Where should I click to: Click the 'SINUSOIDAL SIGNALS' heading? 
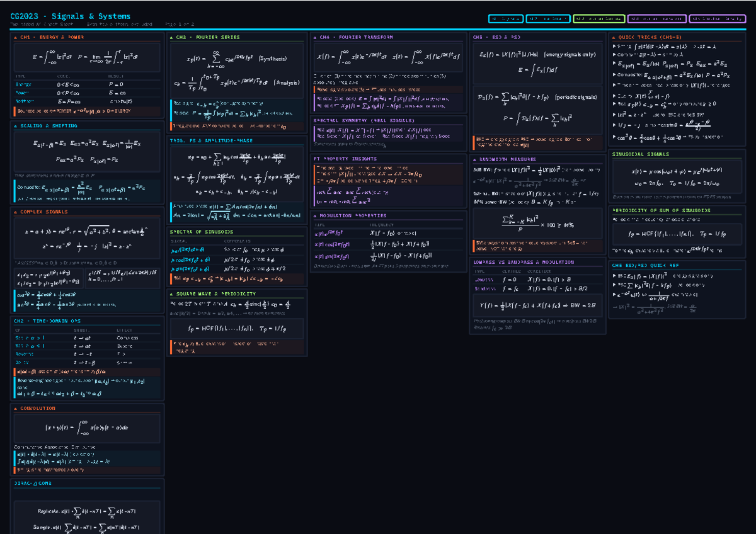point(641,154)
